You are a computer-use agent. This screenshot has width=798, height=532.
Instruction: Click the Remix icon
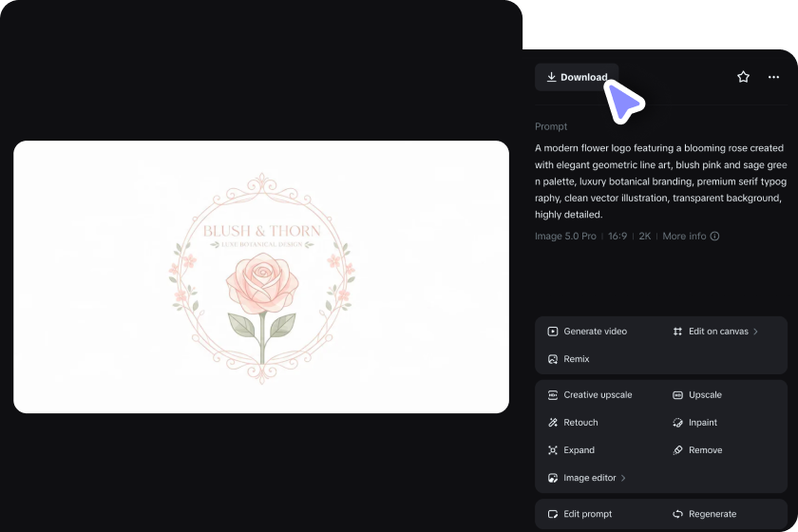point(553,359)
